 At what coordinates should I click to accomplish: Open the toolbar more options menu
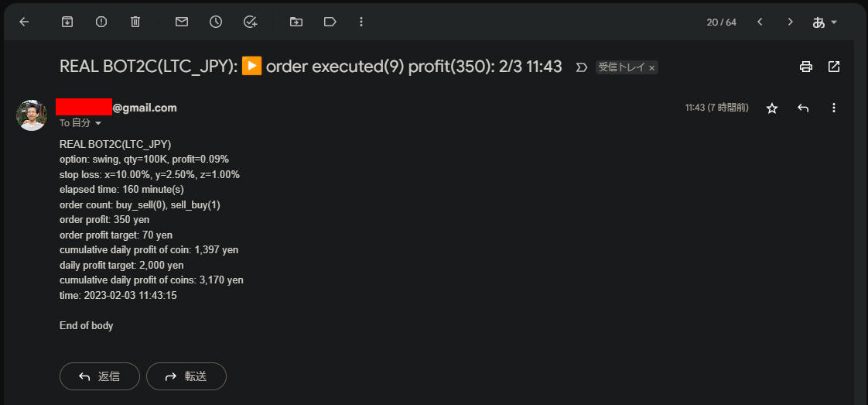361,22
